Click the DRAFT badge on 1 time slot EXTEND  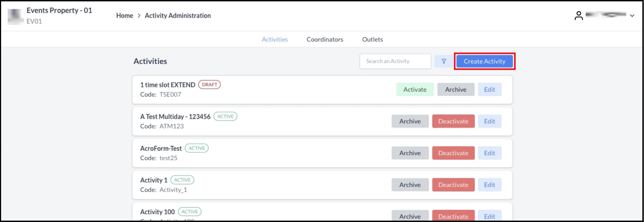coord(210,85)
